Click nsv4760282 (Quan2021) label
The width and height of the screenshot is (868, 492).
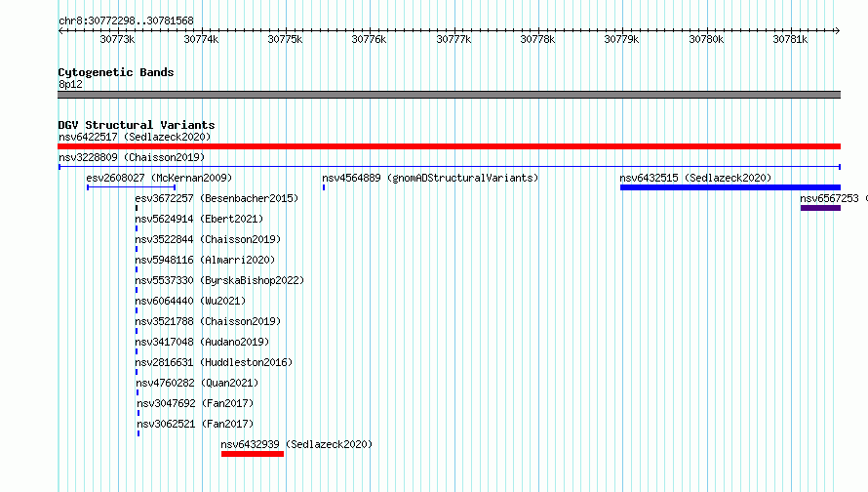coord(197,383)
